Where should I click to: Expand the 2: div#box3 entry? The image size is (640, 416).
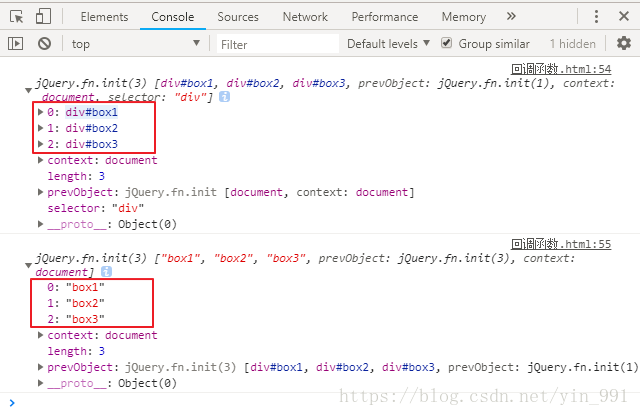(x=40, y=144)
